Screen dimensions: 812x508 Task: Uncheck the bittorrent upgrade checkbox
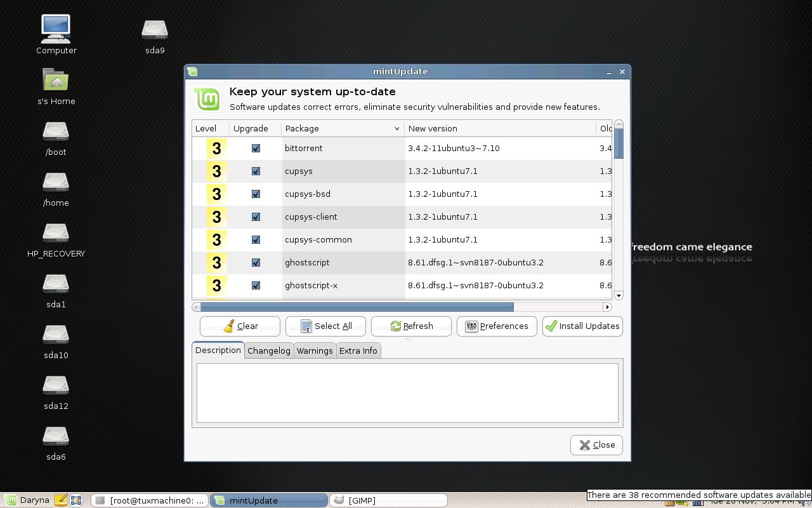point(256,149)
